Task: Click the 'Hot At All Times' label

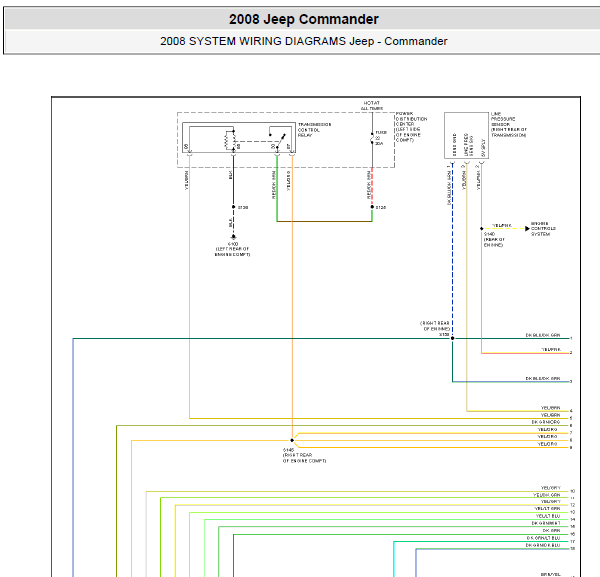Action: 372,106
